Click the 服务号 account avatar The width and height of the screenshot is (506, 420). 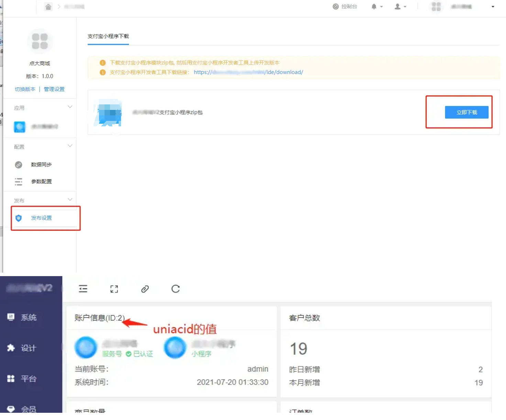pyautogui.click(x=86, y=347)
